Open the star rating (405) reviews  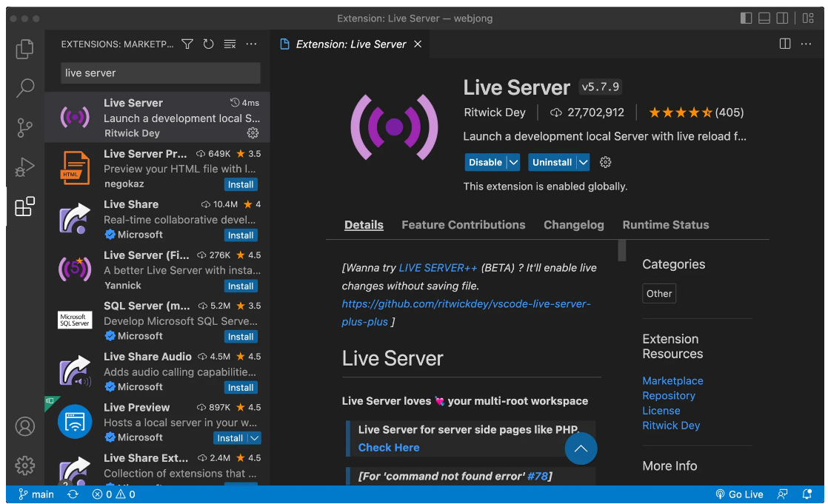[x=696, y=112]
